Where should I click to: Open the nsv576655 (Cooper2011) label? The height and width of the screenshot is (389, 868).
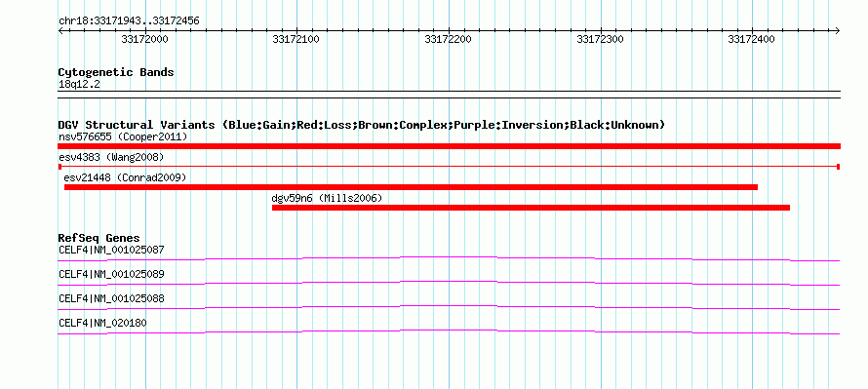[123, 136]
